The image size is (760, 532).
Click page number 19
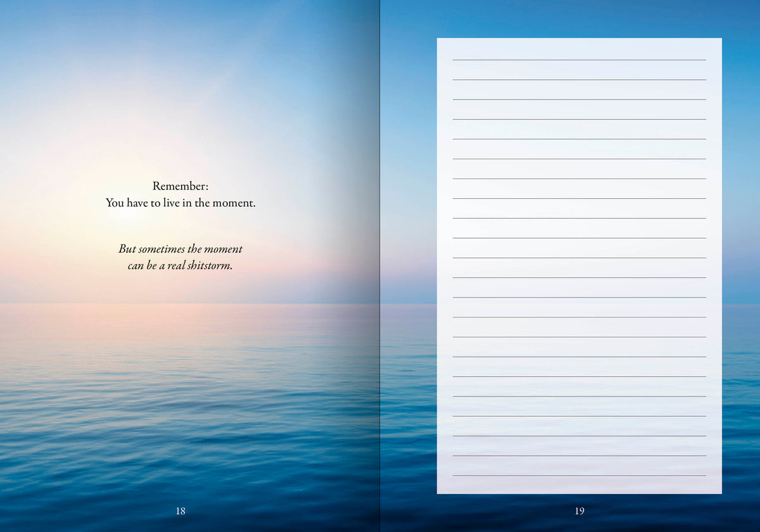pyautogui.click(x=579, y=511)
